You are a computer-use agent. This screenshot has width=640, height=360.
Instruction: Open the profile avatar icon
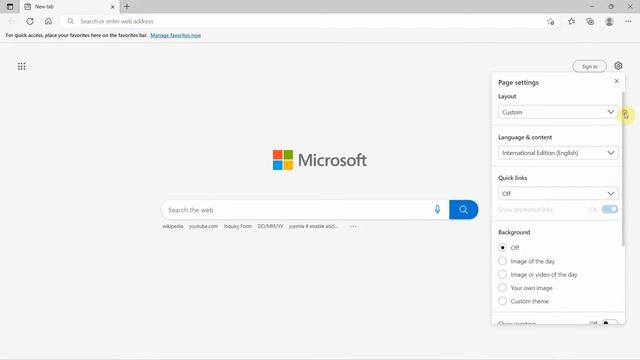click(609, 21)
